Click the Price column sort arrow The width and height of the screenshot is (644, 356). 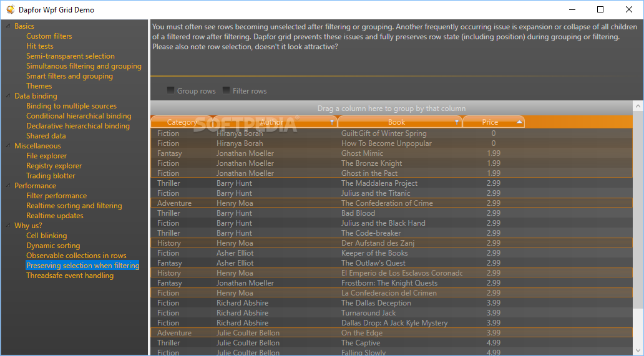click(519, 122)
